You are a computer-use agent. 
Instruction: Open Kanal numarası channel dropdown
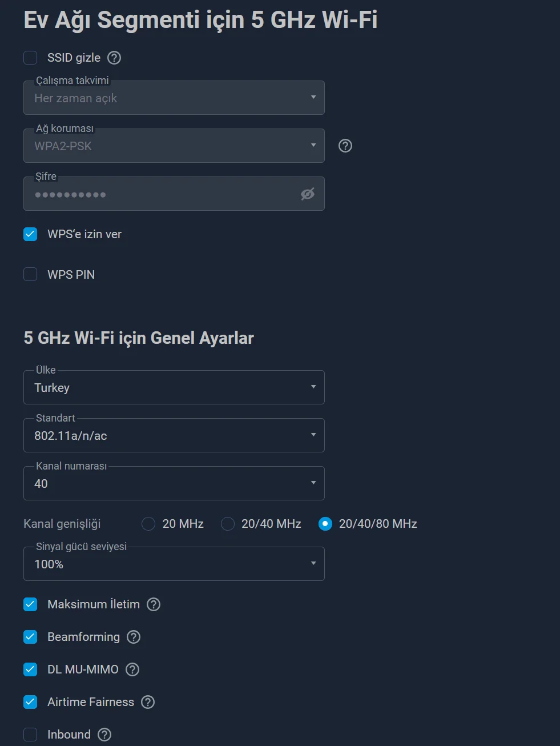(174, 483)
